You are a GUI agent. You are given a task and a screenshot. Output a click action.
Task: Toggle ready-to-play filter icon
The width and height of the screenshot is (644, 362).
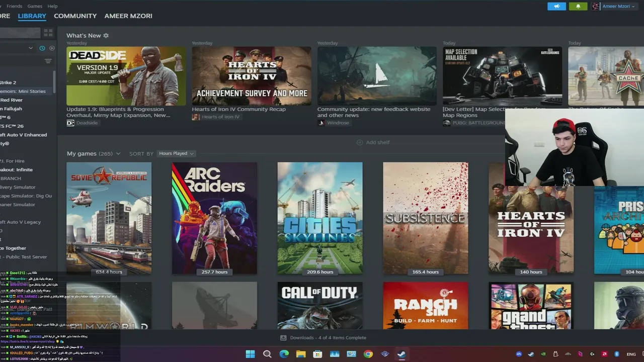pos(52,48)
